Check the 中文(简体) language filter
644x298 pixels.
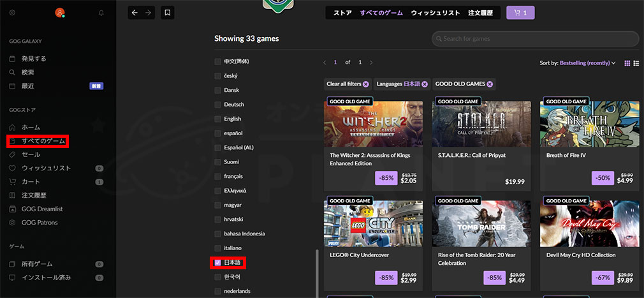coord(217,62)
